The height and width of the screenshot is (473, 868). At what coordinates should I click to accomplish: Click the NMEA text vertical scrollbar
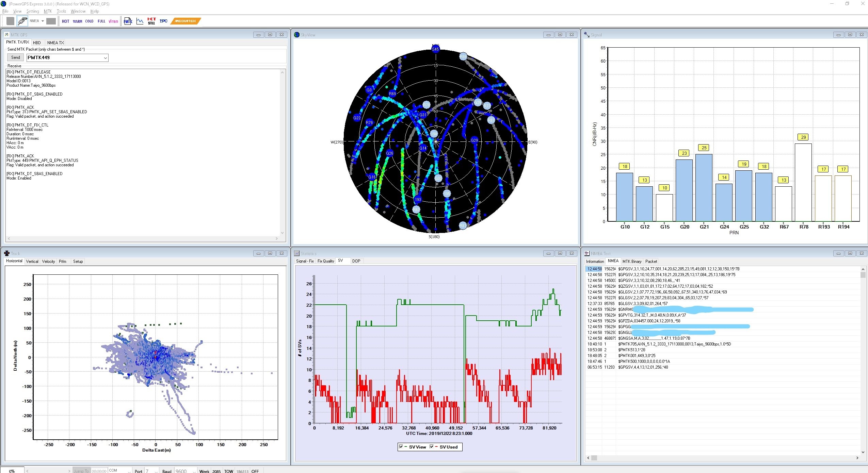pyautogui.click(x=863, y=360)
